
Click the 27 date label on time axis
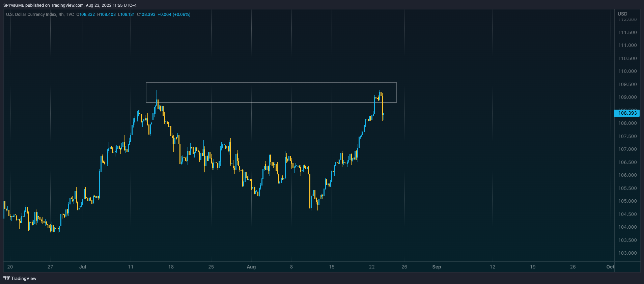pyautogui.click(x=50, y=267)
